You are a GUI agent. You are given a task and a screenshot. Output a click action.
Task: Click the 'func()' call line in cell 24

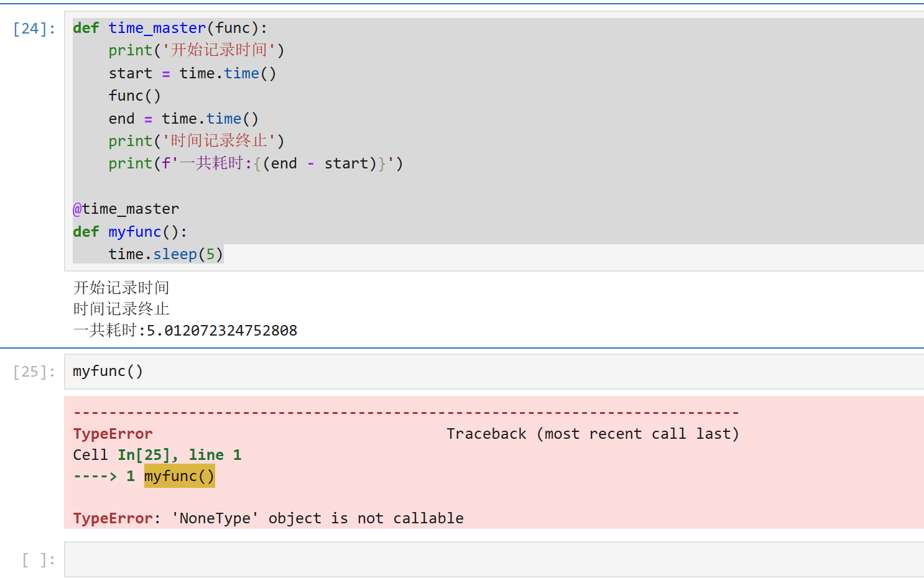134,96
